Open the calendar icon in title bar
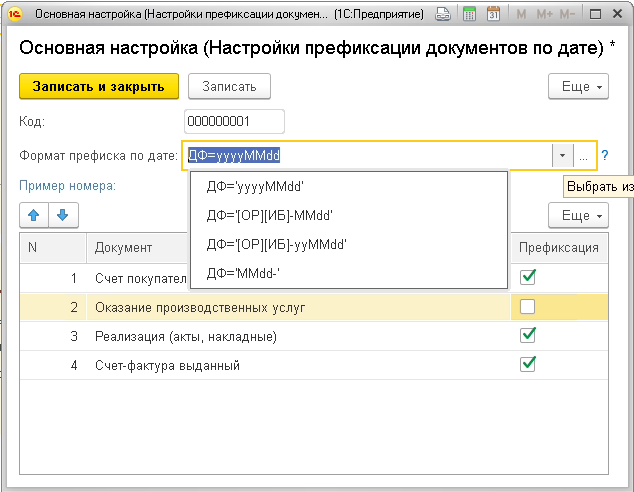The width and height of the screenshot is (634, 492). coord(493,15)
